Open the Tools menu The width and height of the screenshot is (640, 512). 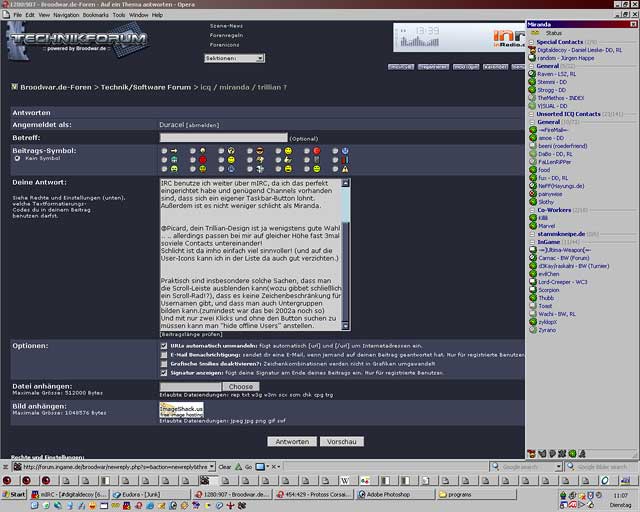tap(119, 15)
